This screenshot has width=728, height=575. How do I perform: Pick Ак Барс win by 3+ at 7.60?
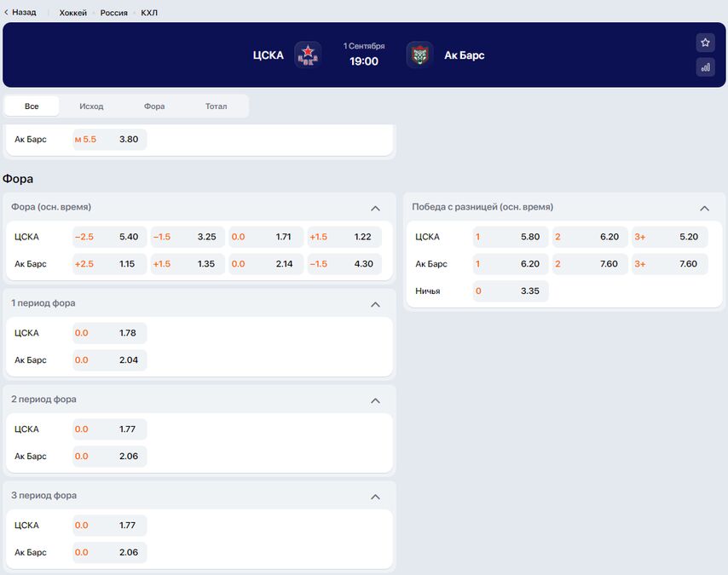click(669, 263)
